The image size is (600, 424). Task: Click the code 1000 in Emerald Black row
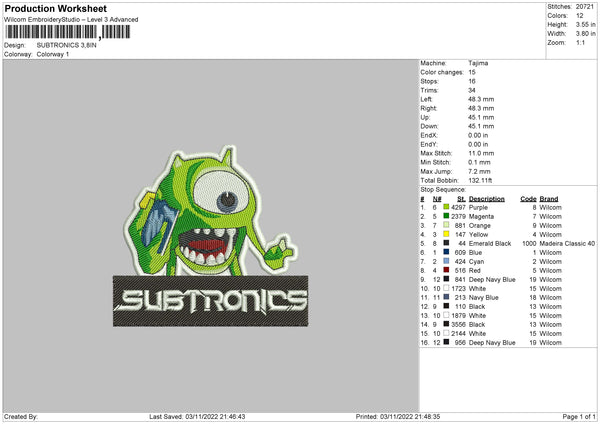[529, 243]
